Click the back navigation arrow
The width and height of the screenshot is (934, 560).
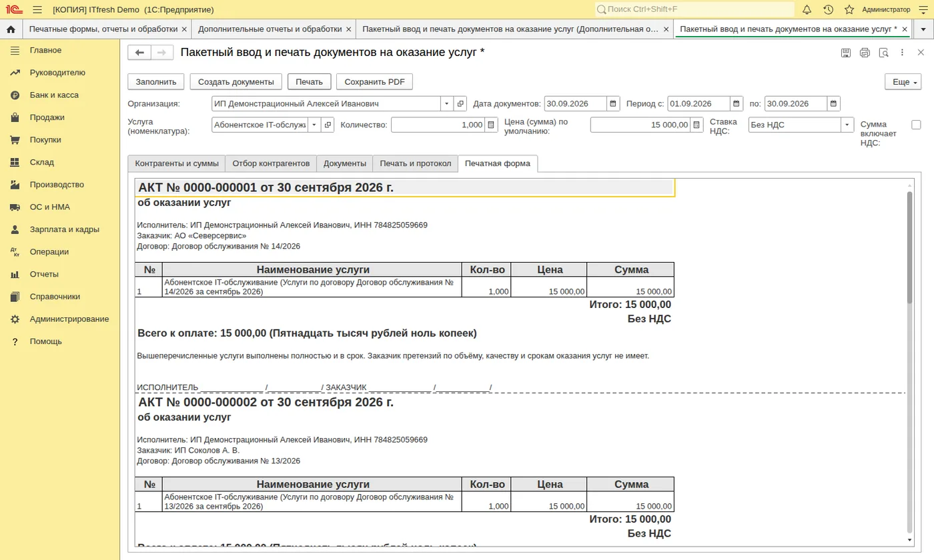point(139,53)
